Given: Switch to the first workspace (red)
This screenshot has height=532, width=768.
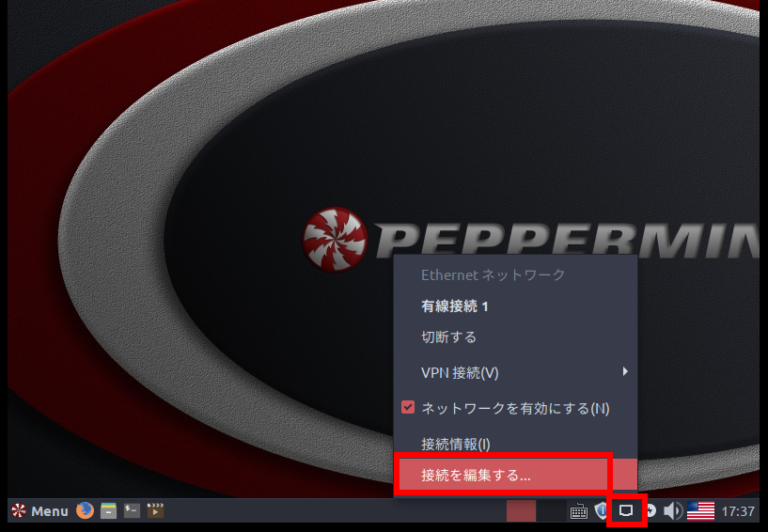Looking at the screenshot, I should coord(521,511).
